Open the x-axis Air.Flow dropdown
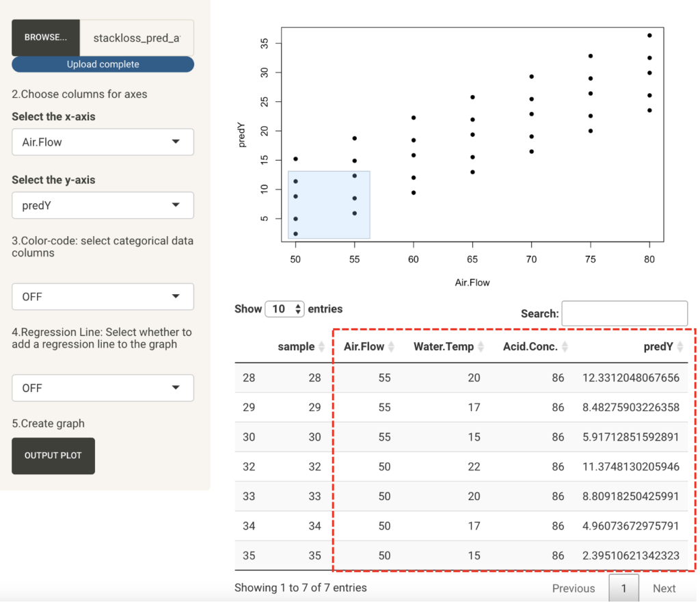The image size is (700, 602). click(x=103, y=142)
